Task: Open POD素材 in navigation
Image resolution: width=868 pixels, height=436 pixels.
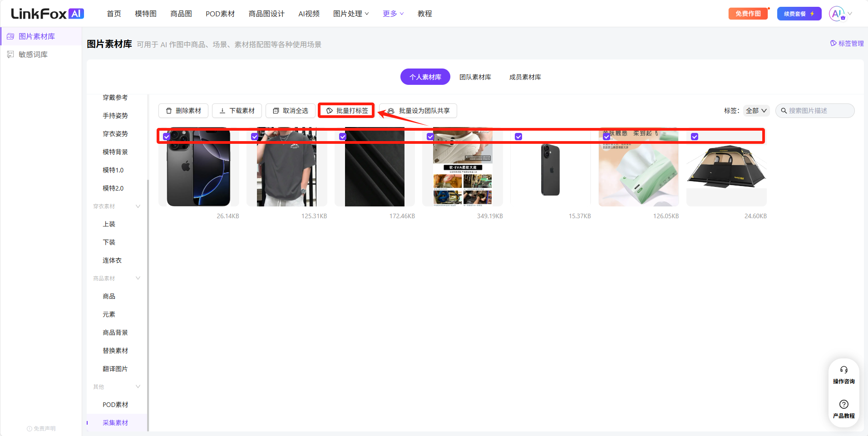Action: tap(220, 14)
